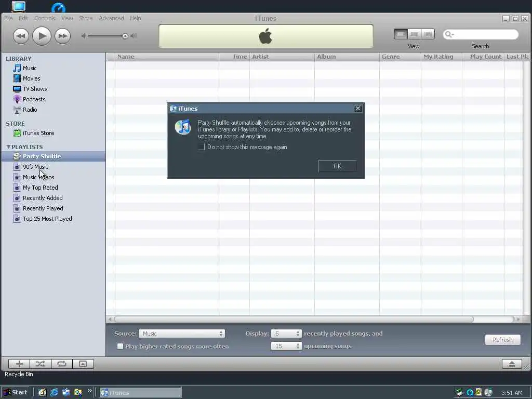Sort by Album column header
The image size is (532, 399).
pyautogui.click(x=347, y=57)
